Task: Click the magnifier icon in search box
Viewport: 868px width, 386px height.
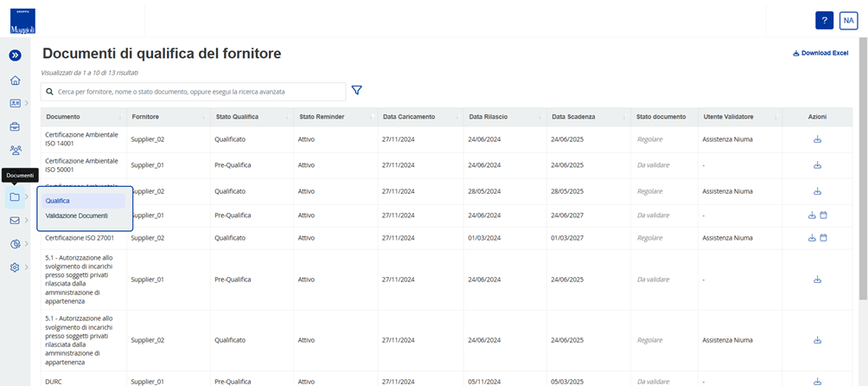Action: click(x=49, y=92)
